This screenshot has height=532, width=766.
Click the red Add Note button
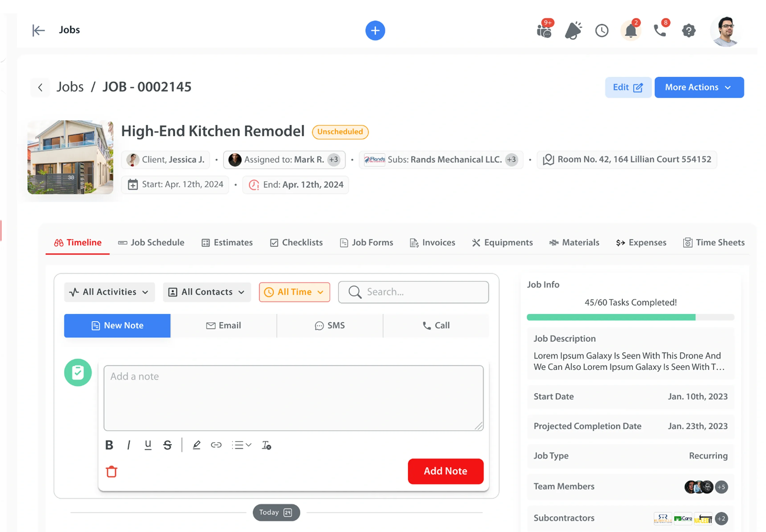(x=445, y=471)
